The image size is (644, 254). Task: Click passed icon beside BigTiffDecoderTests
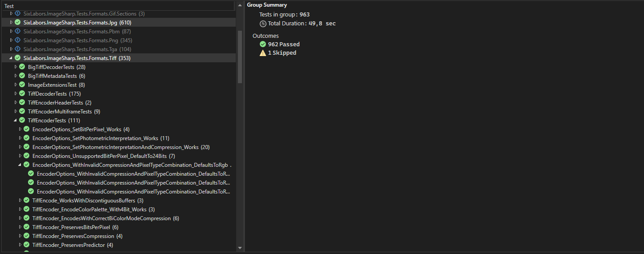coord(22,67)
